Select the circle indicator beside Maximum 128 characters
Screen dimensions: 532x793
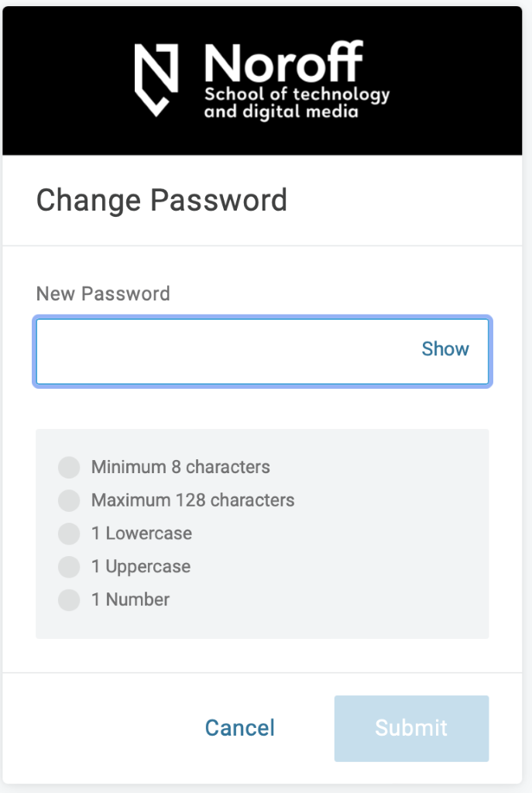[69, 501]
